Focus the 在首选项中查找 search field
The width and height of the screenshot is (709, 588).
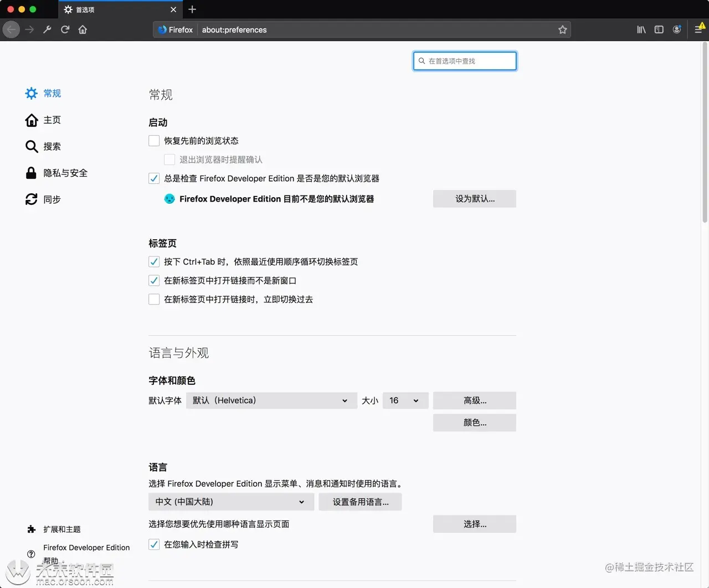pyautogui.click(x=465, y=61)
